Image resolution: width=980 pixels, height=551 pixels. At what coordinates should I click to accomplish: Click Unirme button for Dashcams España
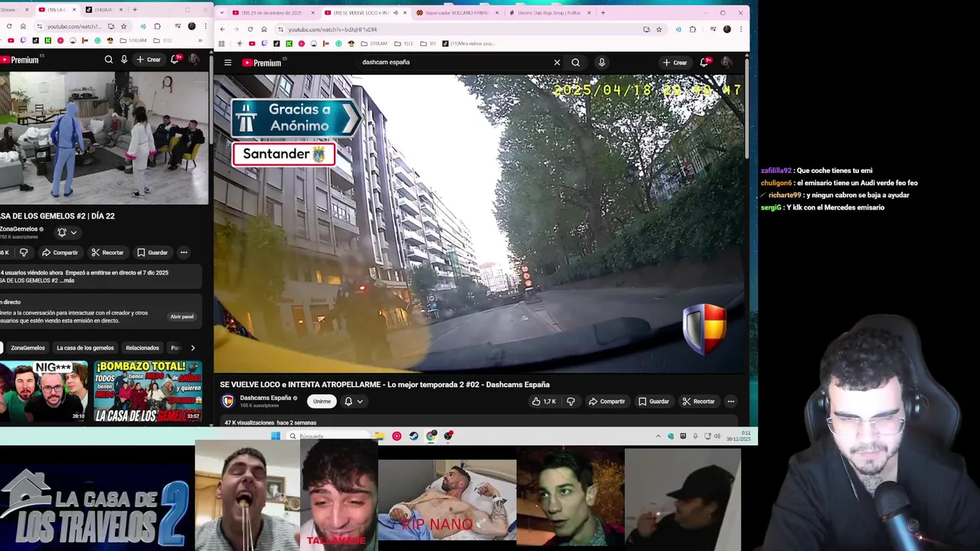322,401
